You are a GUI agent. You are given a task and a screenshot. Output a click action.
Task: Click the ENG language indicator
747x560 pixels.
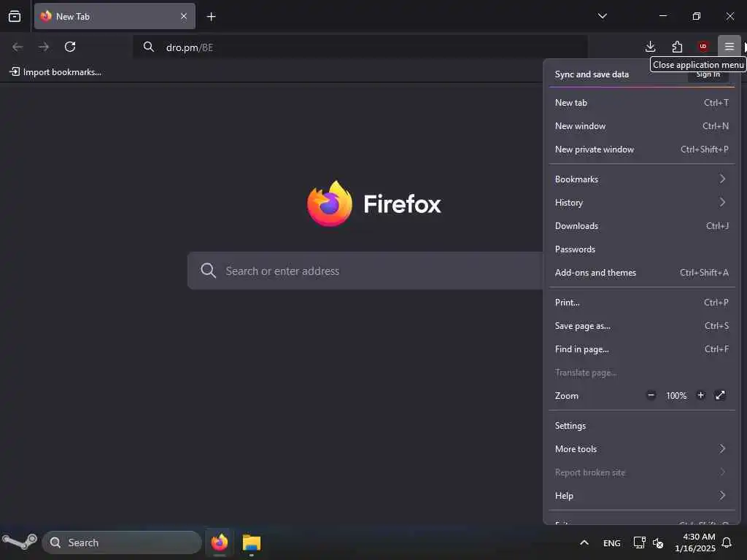612,542
